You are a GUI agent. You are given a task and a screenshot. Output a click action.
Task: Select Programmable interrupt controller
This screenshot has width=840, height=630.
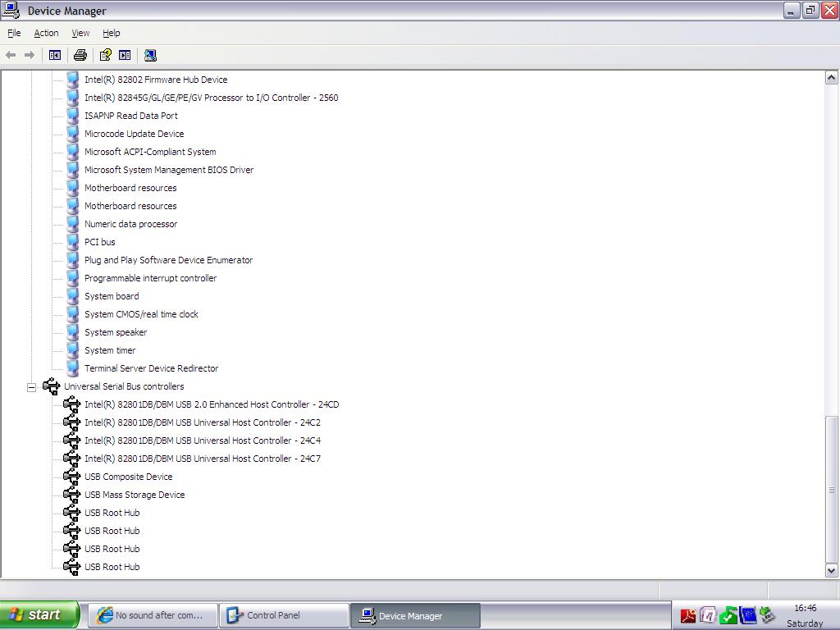click(151, 278)
